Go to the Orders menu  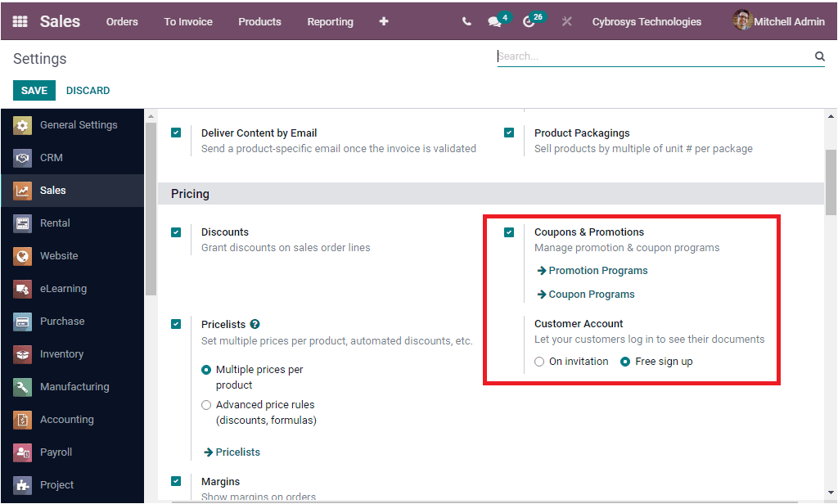[122, 22]
